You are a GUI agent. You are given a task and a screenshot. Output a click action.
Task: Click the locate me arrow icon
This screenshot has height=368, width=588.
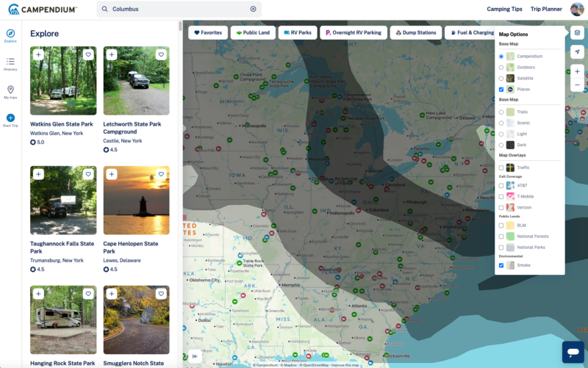[x=577, y=51]
